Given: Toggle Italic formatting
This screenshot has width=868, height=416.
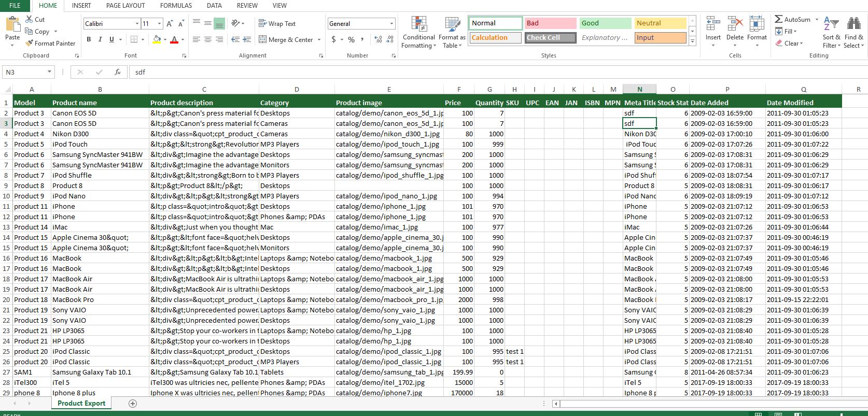Looking at the screenshot, I should point(100,39).
